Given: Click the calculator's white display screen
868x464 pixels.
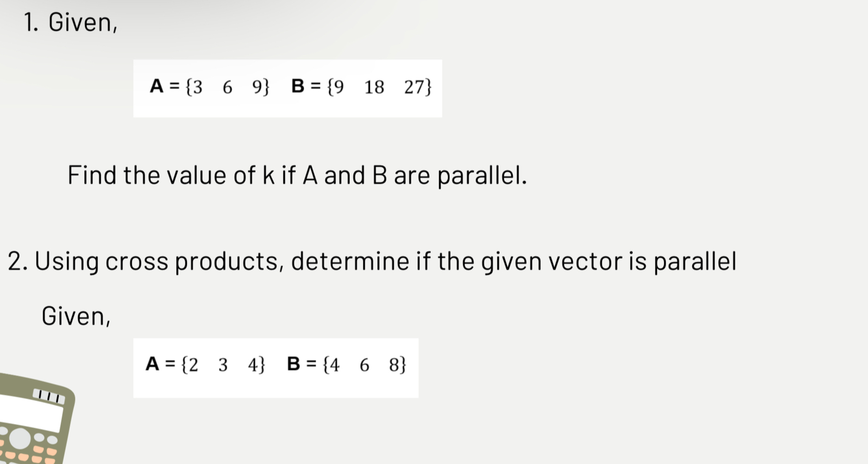Looking at the screenshot, I should point(30,413).
